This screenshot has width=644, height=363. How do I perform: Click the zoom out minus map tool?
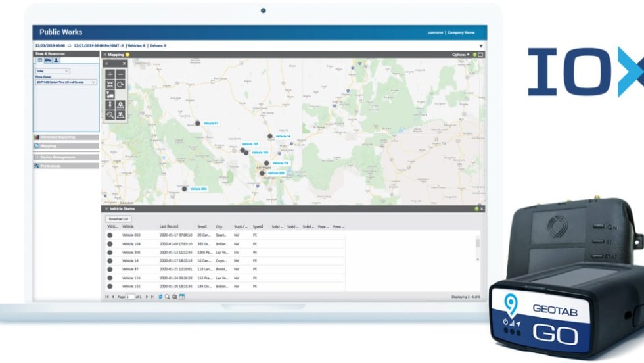121,74
